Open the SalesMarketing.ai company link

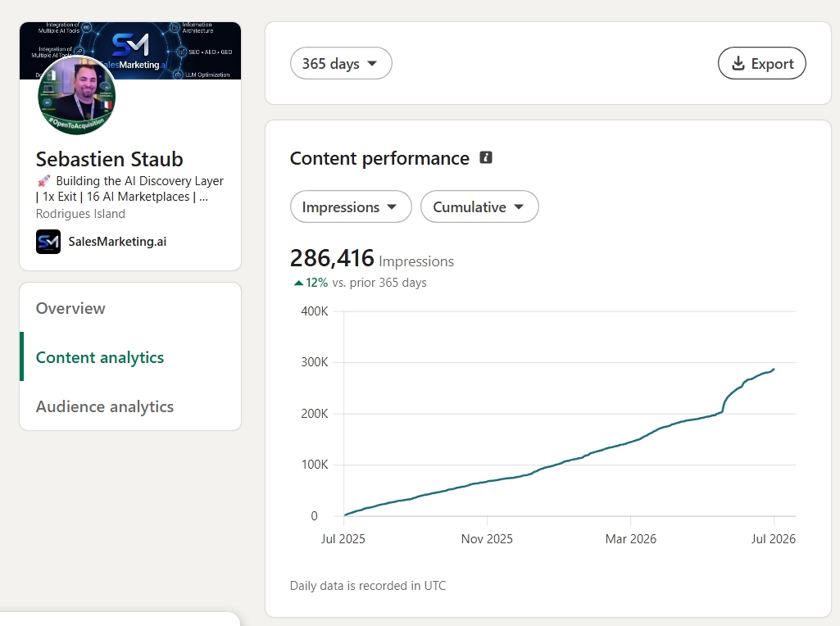117,242
